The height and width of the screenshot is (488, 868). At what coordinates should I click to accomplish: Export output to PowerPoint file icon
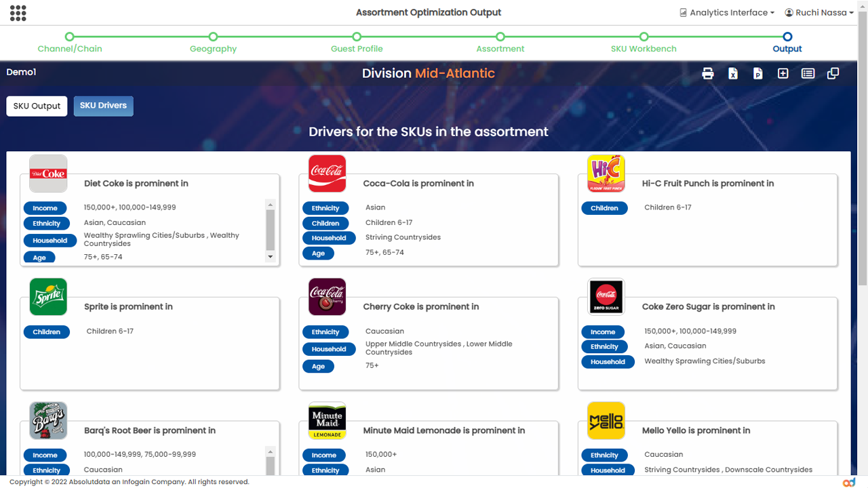[x=758, y=74]
